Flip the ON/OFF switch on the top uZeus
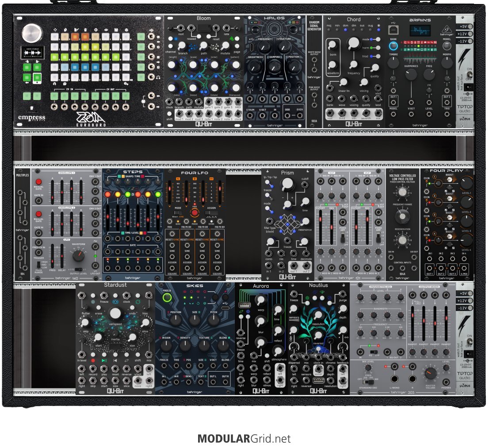This screenshot has width=489, height=448. click(x=469, y=75)
